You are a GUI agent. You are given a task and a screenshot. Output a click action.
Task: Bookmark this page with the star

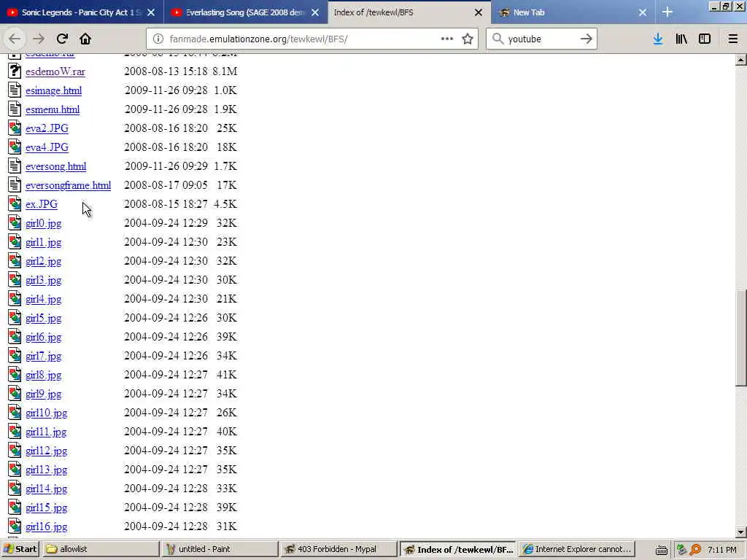tap(468, 39)
